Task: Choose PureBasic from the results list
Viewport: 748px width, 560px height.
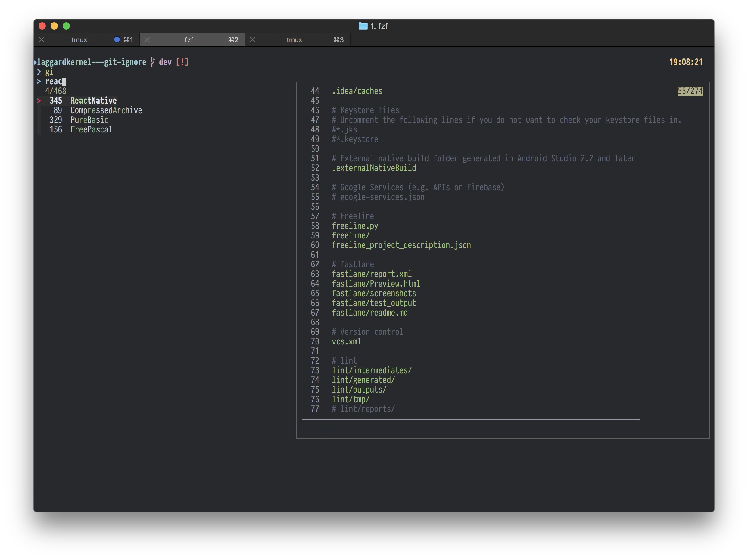Action: pos(89,120)
